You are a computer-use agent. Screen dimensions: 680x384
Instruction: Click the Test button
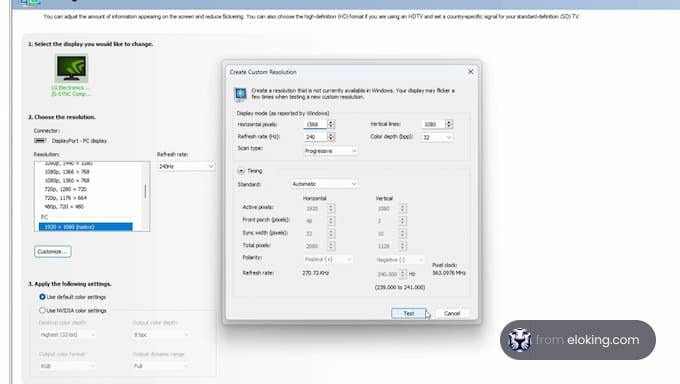409,313
